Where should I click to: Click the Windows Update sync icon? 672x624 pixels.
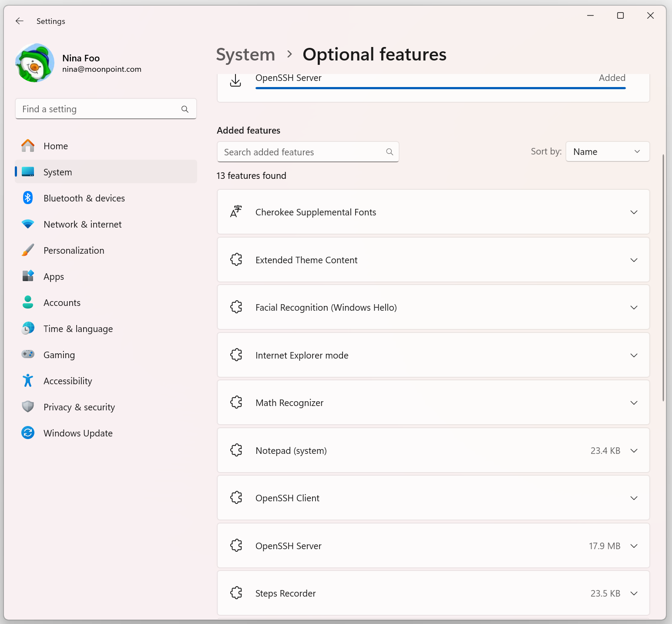(28, 433)
